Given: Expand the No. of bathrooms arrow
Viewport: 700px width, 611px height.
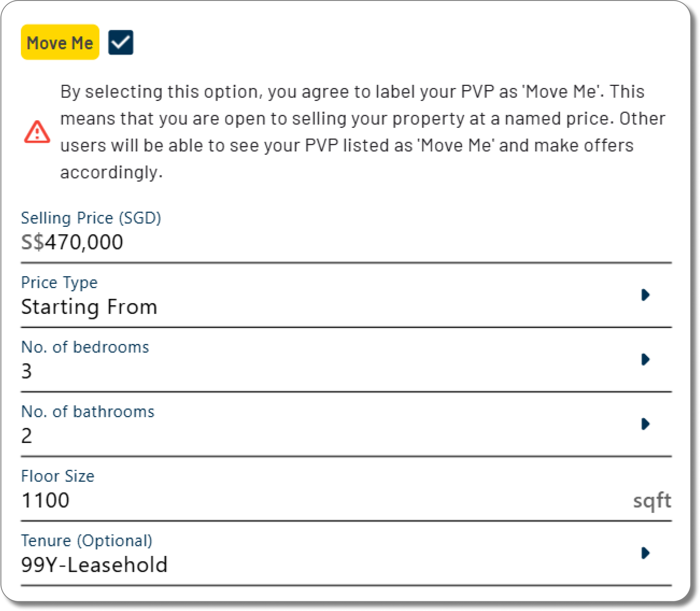Looking at the screenshot, I should click(645, 424).
